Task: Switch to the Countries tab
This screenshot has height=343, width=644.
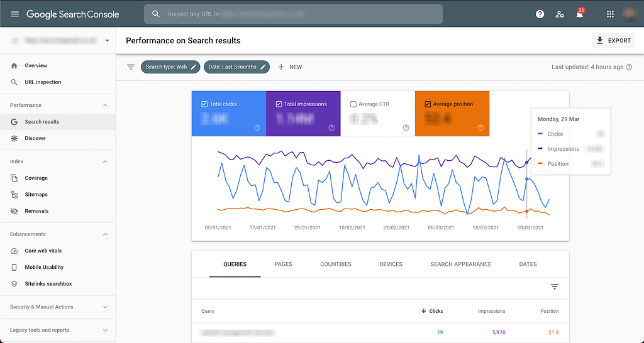Action: pos(336,264)
